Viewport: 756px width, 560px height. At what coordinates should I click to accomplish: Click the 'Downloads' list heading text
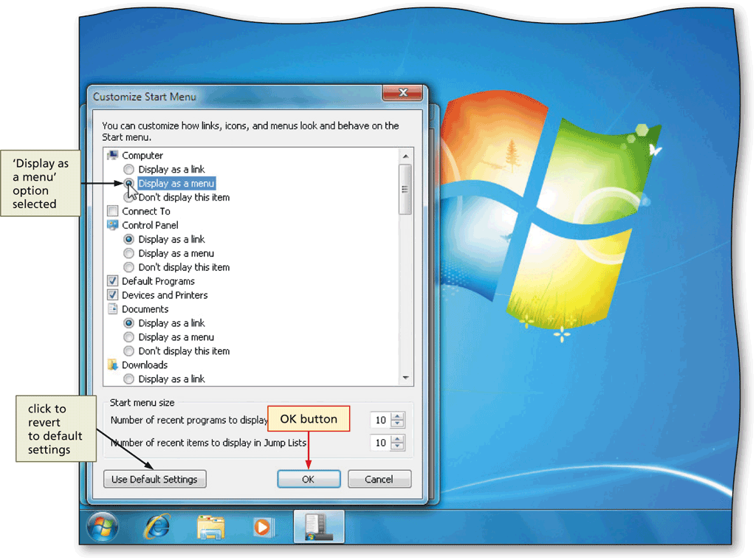pyautogui.click(x=145, y=364)
